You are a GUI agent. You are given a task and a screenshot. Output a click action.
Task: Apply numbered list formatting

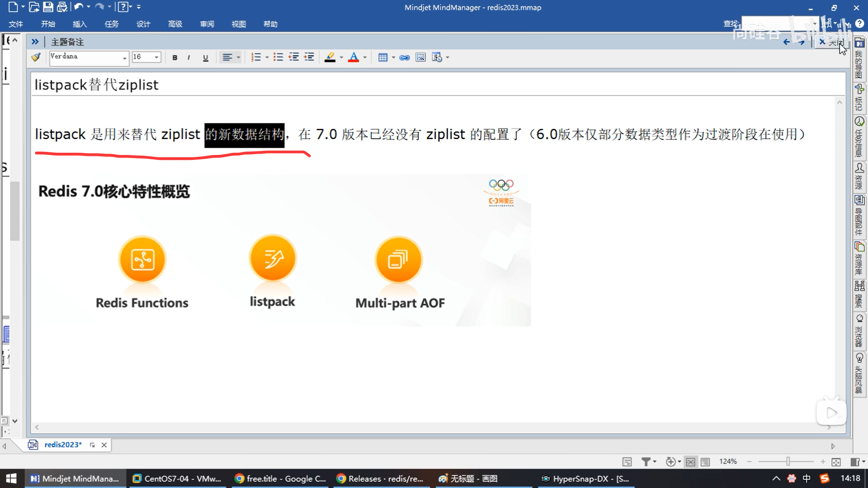256,57
